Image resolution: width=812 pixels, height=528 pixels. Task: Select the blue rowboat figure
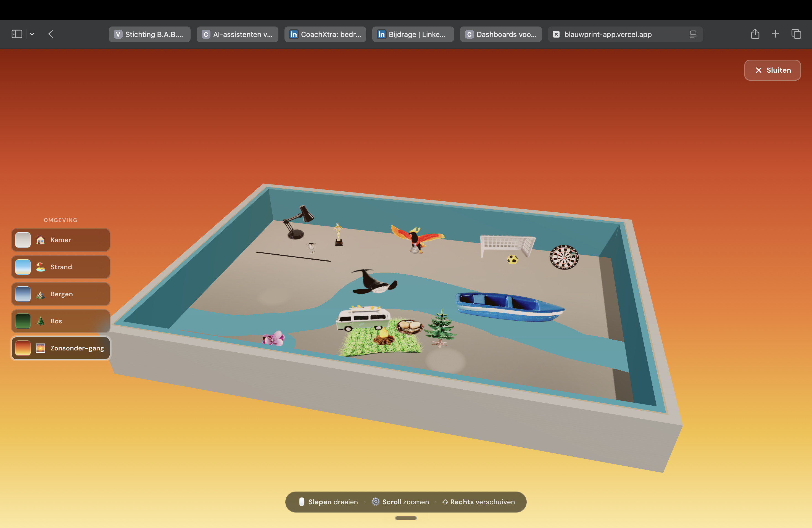click(510, 307)
